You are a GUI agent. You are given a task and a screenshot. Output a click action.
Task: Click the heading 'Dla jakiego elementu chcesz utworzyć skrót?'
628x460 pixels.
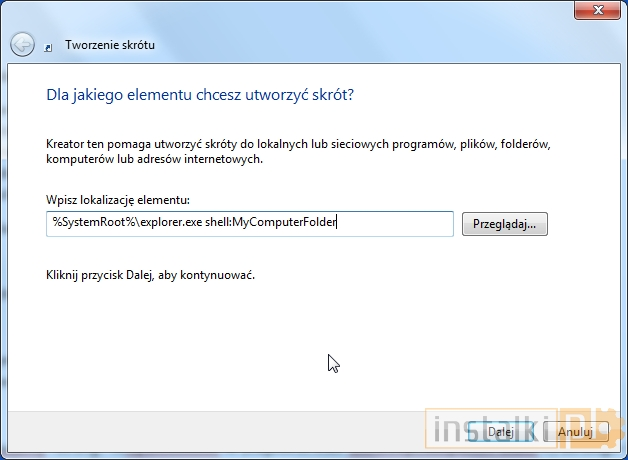click(200, 95)
